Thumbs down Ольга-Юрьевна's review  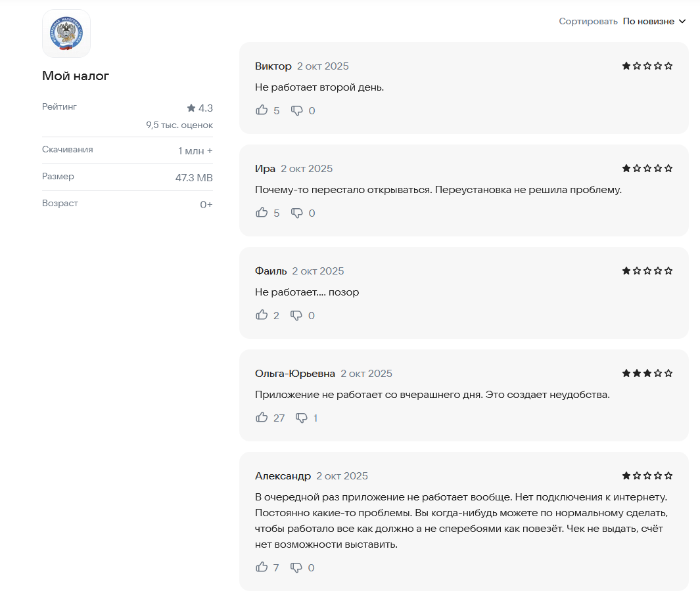(x=302, y=418)
